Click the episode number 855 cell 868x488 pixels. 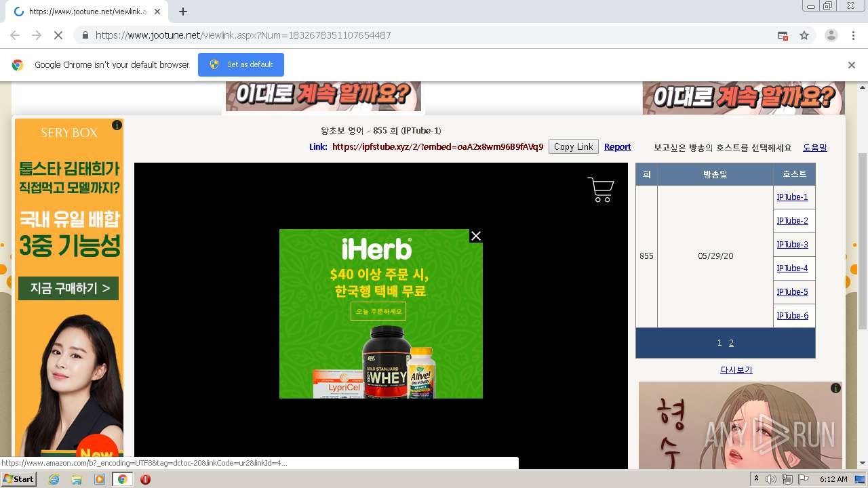[646, 256]
